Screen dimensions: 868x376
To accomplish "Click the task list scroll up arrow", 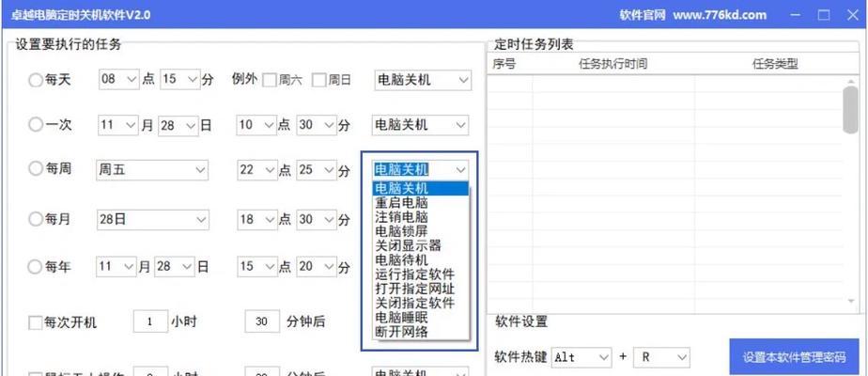I will point(850,81).
